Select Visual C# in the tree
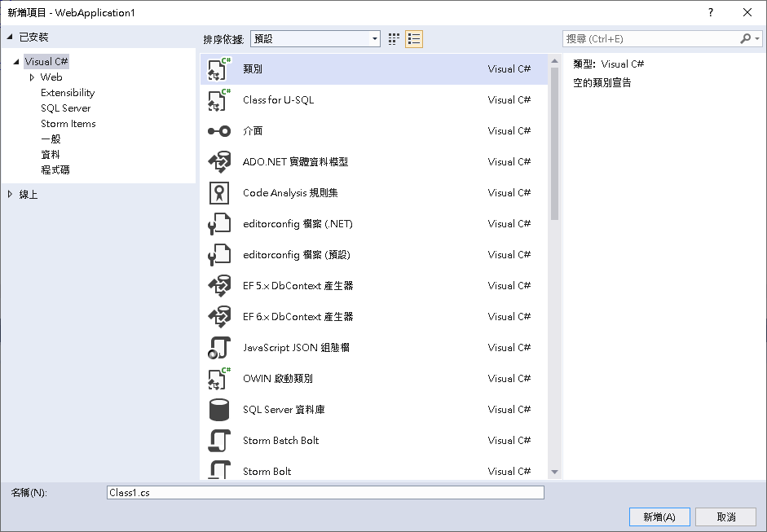The width and height of the screenshot is (767, 532). tap(46, 62)
